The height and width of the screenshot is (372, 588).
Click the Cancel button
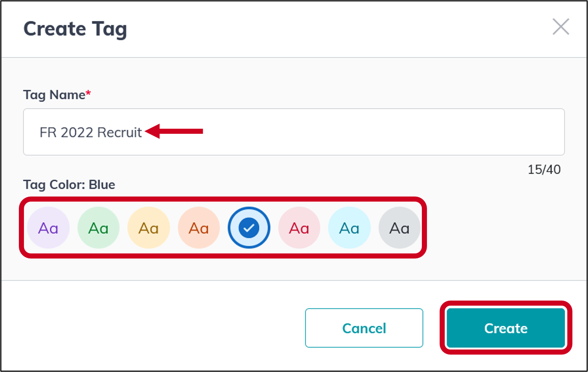coord(364,328)
